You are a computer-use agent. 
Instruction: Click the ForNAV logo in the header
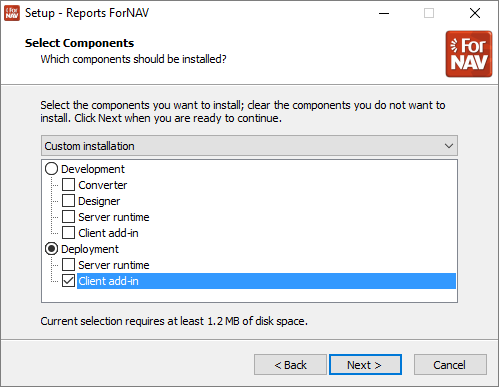click(469, 54)
